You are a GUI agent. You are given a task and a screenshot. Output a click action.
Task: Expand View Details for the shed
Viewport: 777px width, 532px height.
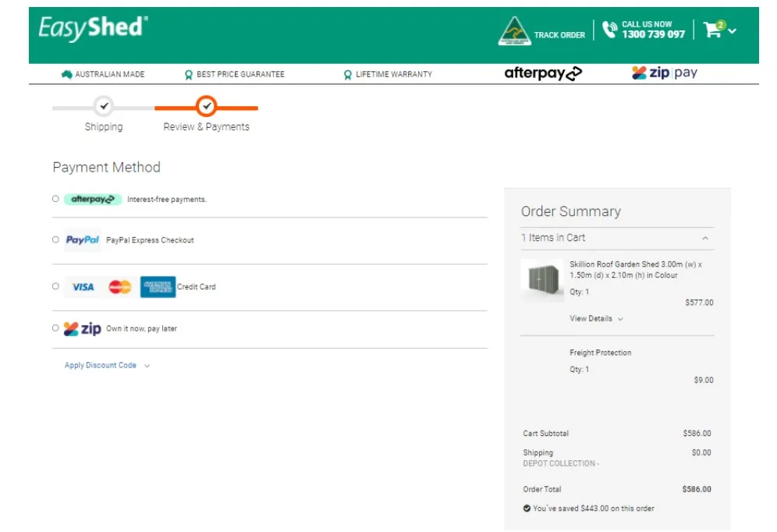coord(596,318)
